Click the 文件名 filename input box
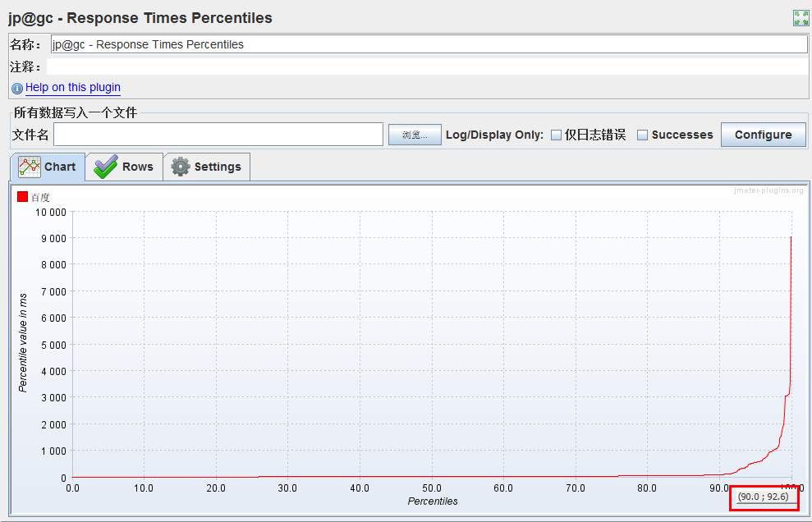This screenshot has height=522, width=812. (218, 135)
